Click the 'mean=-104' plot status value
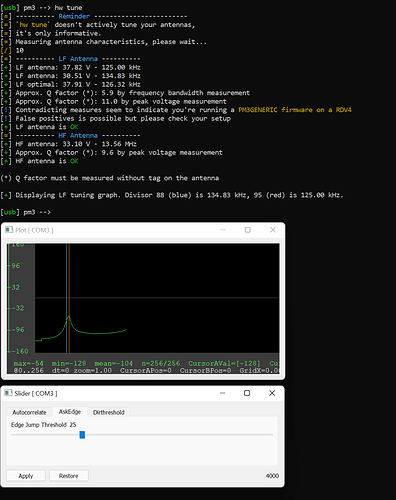This screenshot has width=396, height=500. point(114,363)
